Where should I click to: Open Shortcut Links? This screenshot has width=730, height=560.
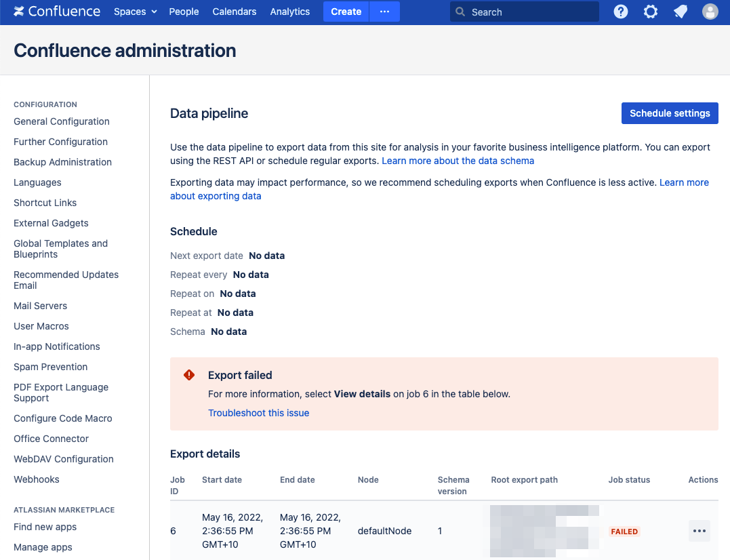coord(45,203)
